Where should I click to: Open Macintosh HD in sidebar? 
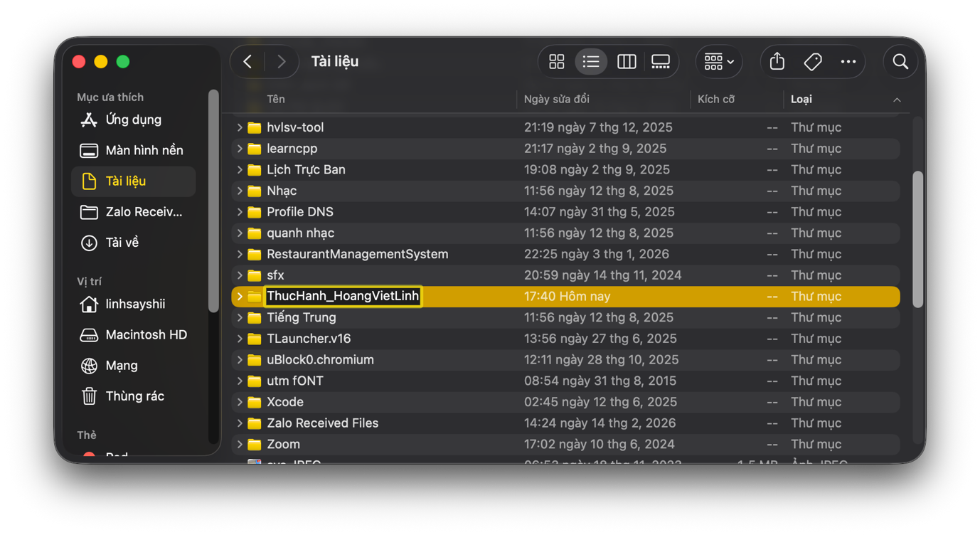(134, 334)
